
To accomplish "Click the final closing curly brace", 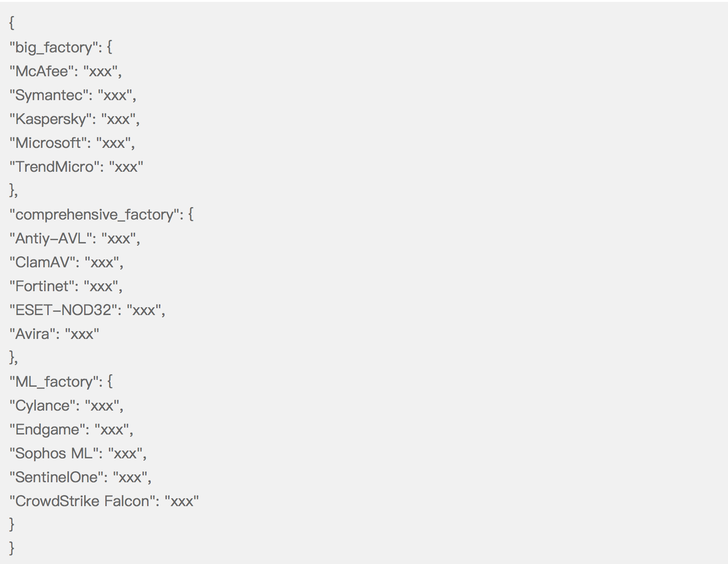I will pos(12,547).
